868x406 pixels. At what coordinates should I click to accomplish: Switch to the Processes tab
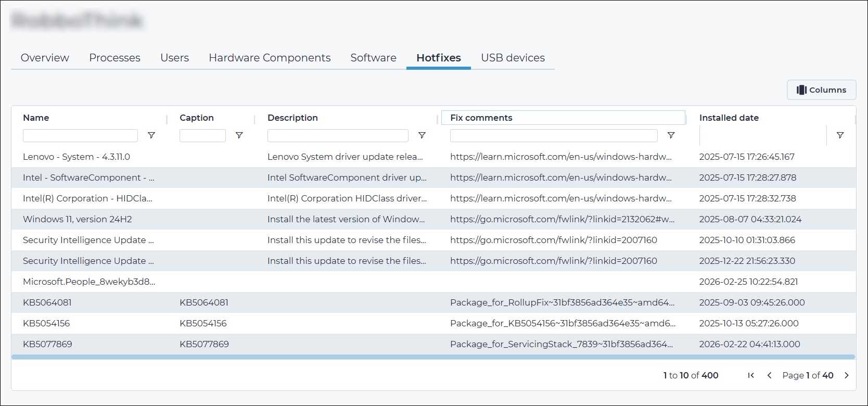(114, 58)
